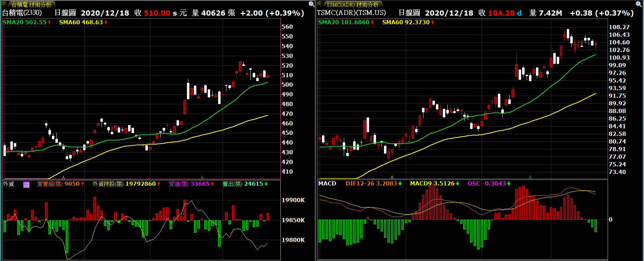Click date 2020/12/18 in 台積電 header
Viewport: 644px width, 261px height.
105,13
